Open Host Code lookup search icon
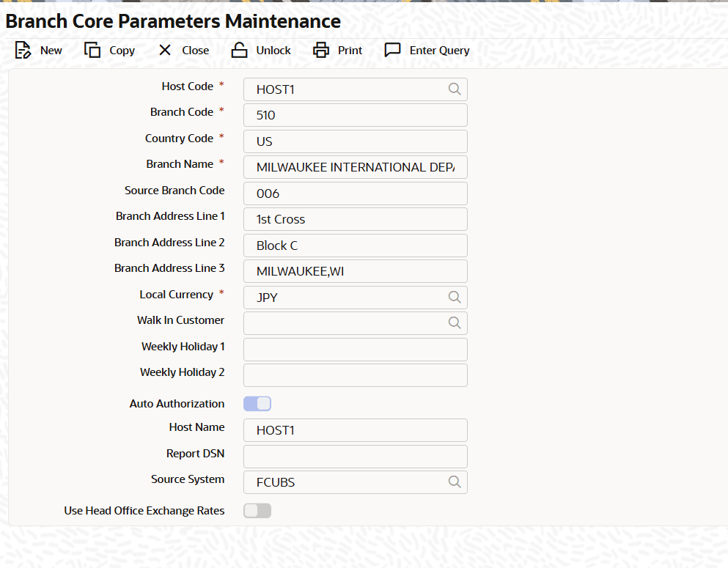 455,89
